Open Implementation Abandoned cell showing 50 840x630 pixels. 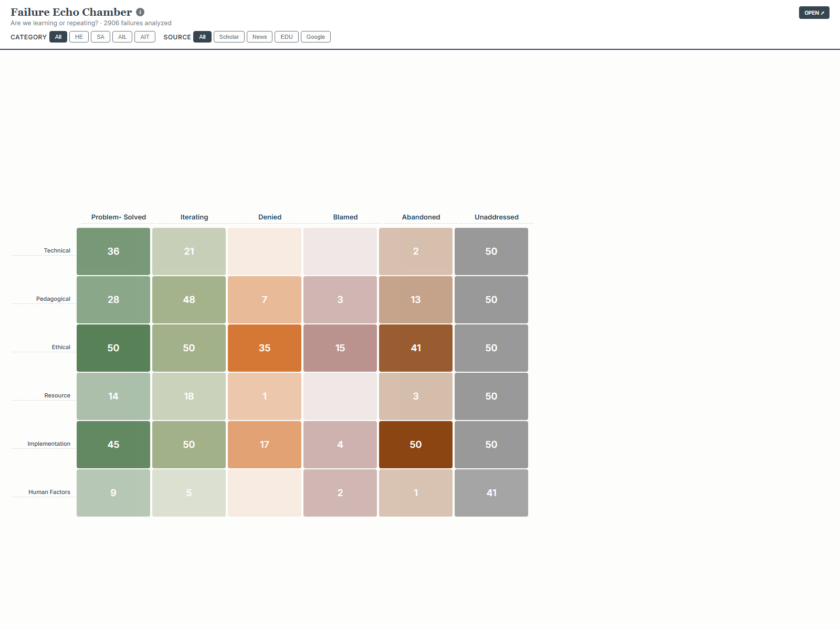[416, 445]
